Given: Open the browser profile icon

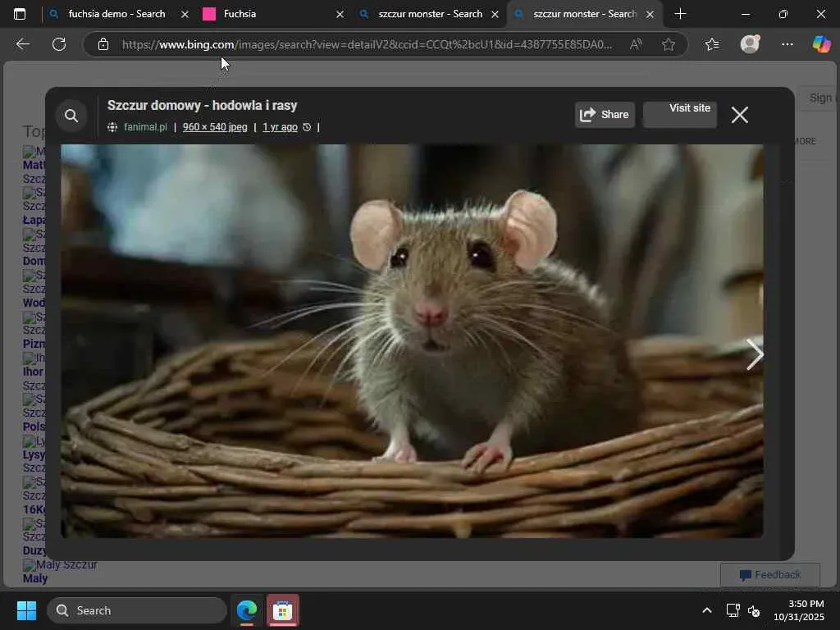Looking at the screenshot, I should coord(750,44).
